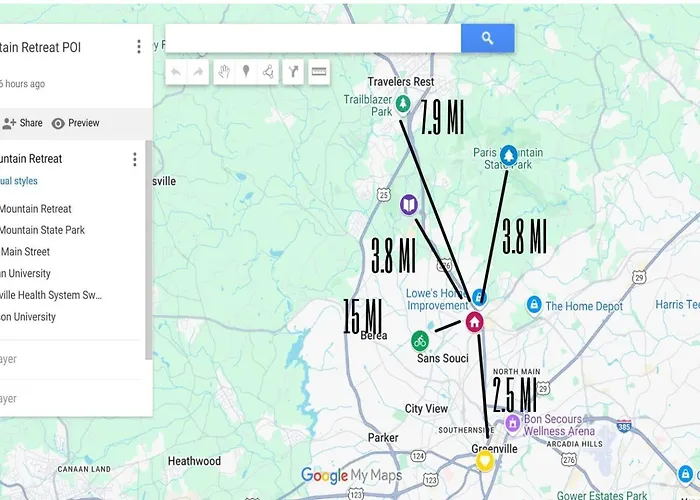The image size is (700, 500).
Task: Click the pink home marker on map
Action: coord(474,321)
